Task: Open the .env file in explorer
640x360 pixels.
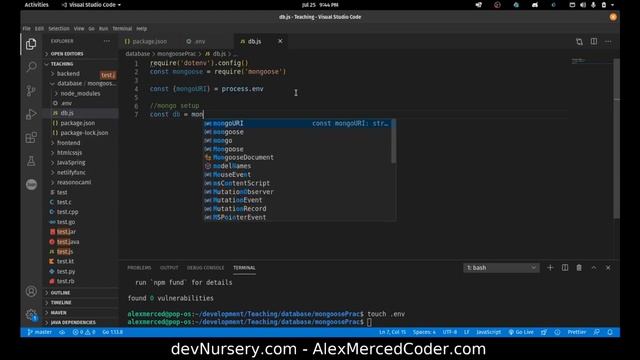Action: 65,103
